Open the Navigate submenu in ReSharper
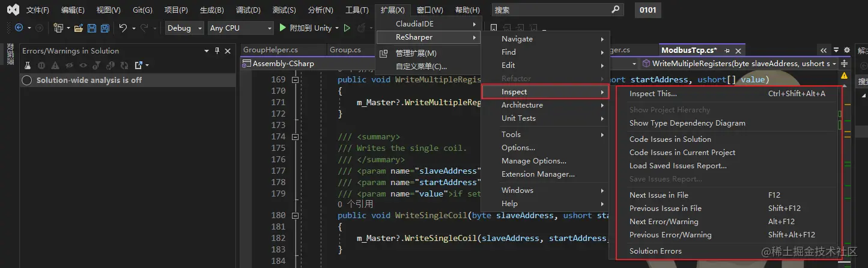The image size is (868, 268). [545, 39]
